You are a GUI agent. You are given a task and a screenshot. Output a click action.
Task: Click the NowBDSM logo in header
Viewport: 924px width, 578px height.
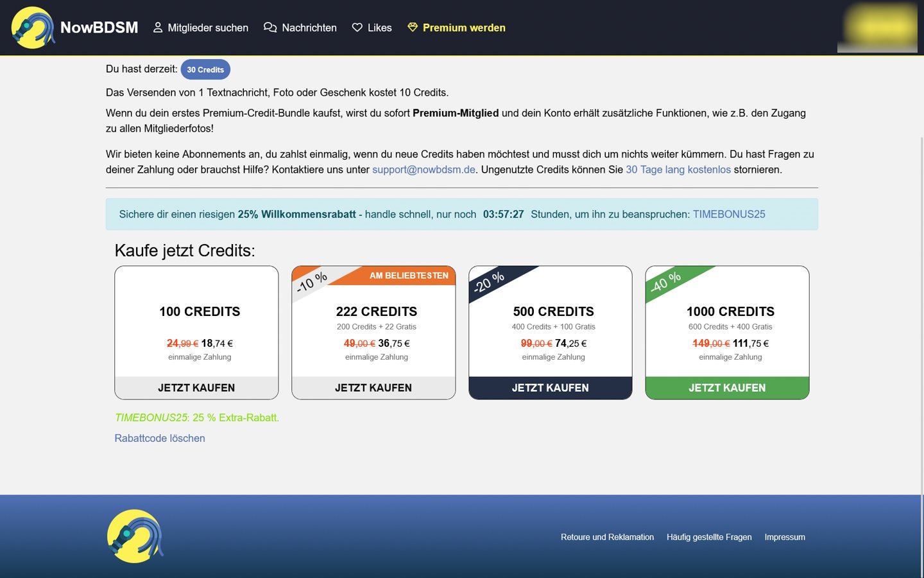point(32,28)
